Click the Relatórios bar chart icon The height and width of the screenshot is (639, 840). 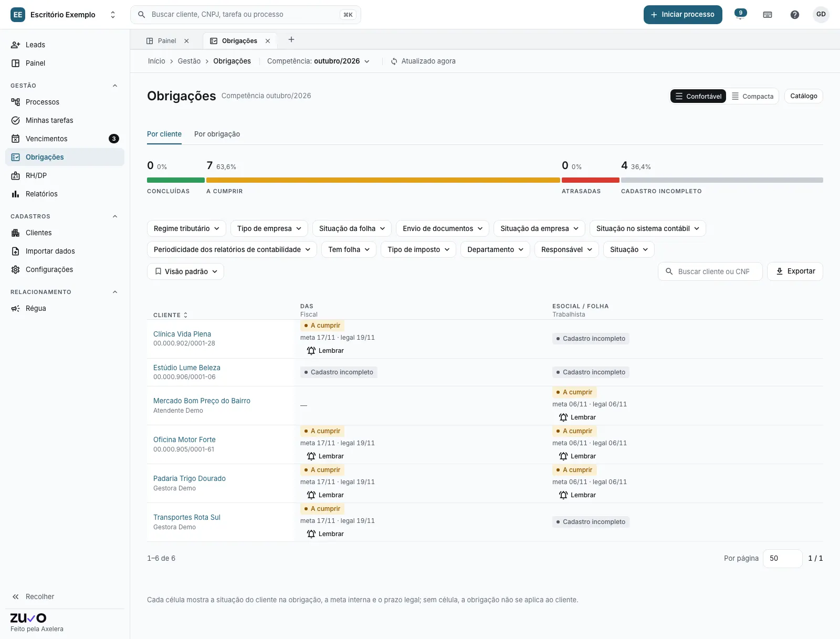16,194
